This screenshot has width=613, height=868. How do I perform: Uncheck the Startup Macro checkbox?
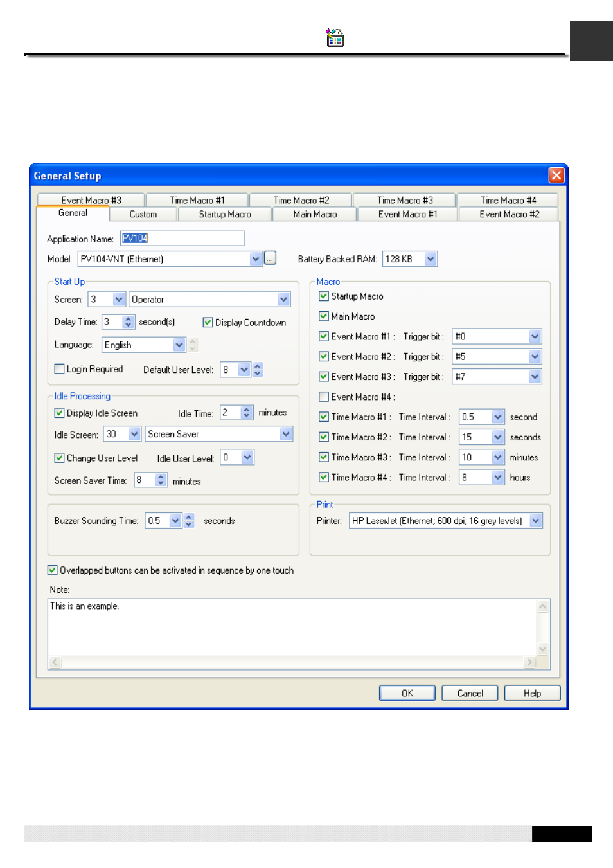point(324,296)
